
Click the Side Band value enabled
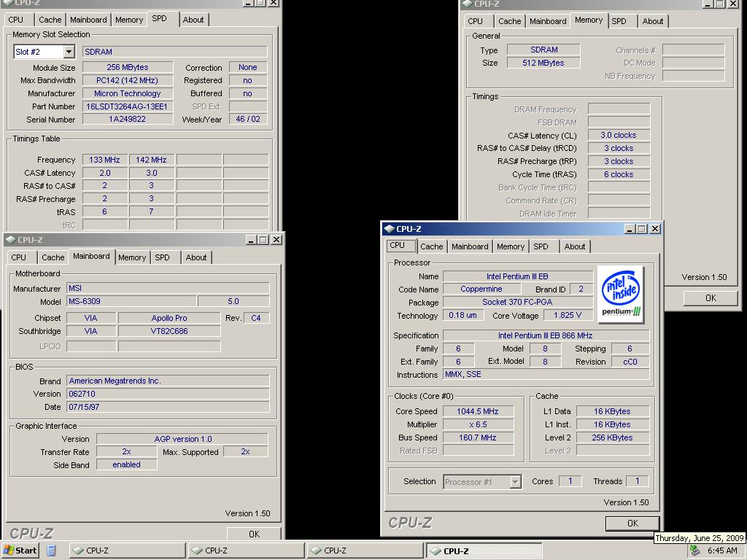click(x=127, y=464)
